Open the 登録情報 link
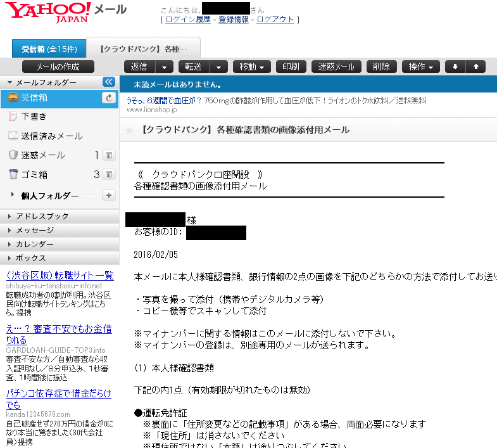Viewport: 497px width, 448px height. (234, 20)
